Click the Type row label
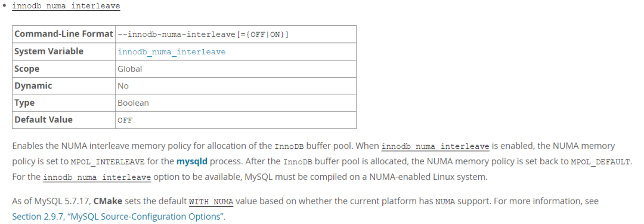644x224 pixels. pos(64,103)
